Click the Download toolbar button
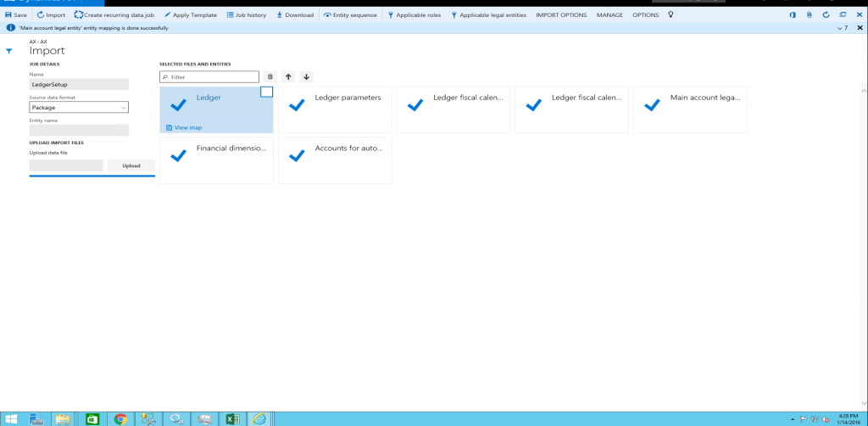868x426 pixels. tap(295, 15)
